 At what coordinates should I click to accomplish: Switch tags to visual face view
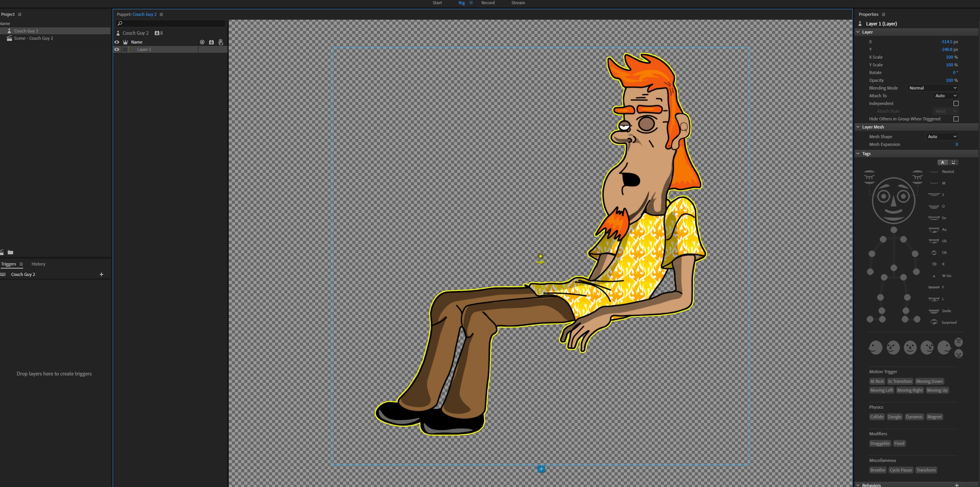click(x=953, y=162)
